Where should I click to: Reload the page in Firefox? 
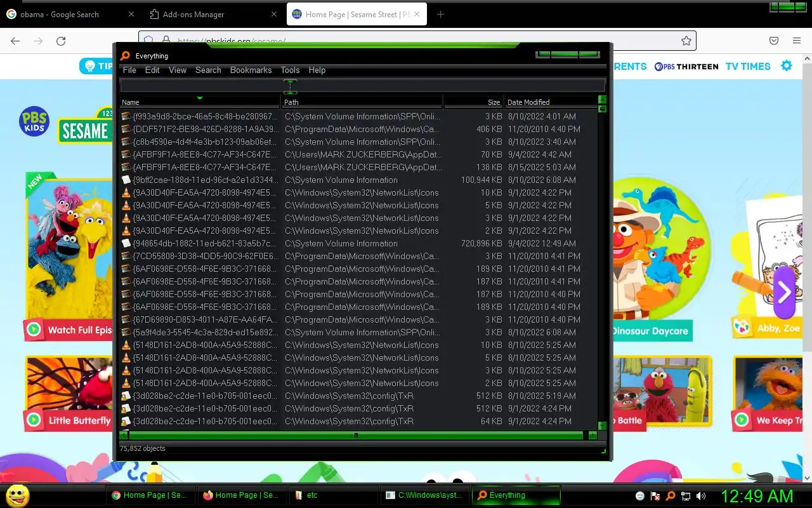(x=61, y=41)
